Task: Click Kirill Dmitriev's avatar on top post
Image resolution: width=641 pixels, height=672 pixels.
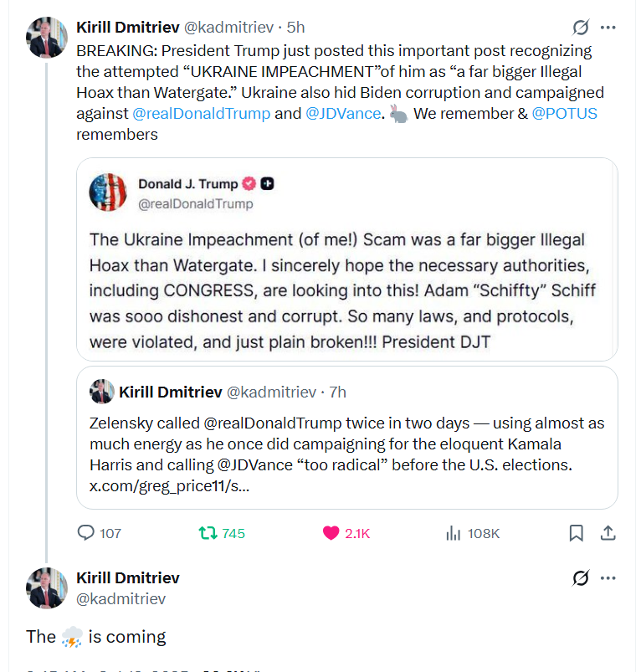Action: pos(46,38)
